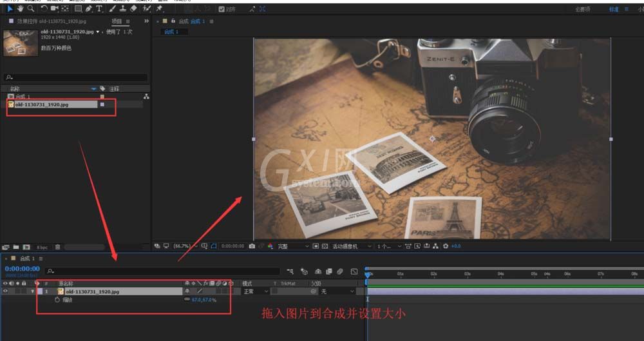The width and height of the screenshot is (644, 341).
Task: Open the flowchart icon in viewer footer
Action: tap(436, 246)
